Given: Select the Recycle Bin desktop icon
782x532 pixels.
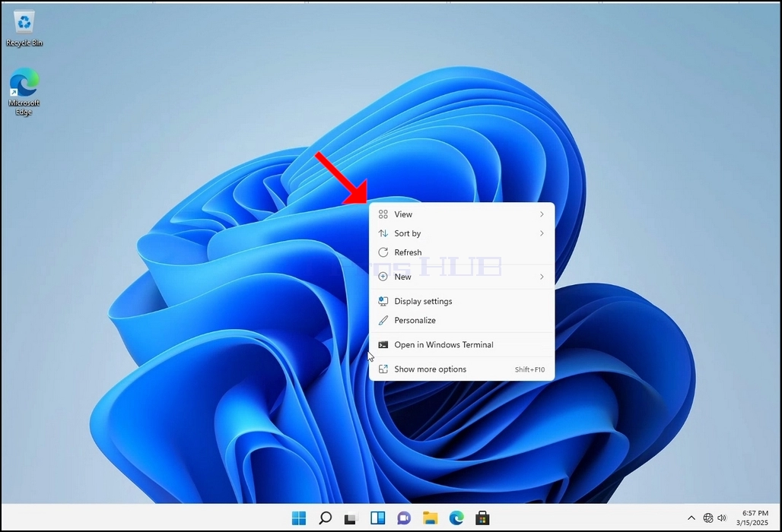Looking at the screenshot, I should point(24,29).
